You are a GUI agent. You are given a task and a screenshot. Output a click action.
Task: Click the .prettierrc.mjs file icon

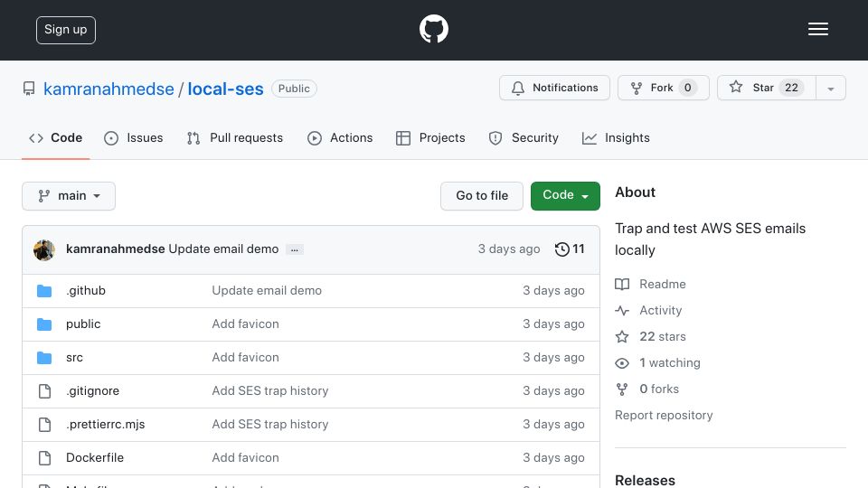click(44, 425)
